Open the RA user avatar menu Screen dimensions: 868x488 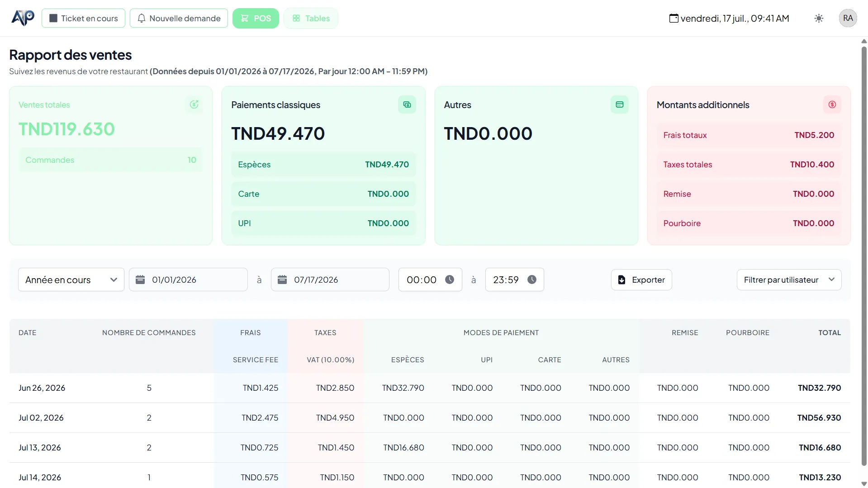[848, 18]
